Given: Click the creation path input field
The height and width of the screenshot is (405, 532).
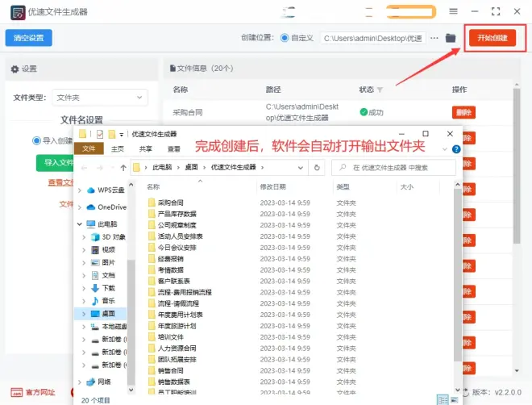Looking at the screenshot, I should tap(372, 38).
